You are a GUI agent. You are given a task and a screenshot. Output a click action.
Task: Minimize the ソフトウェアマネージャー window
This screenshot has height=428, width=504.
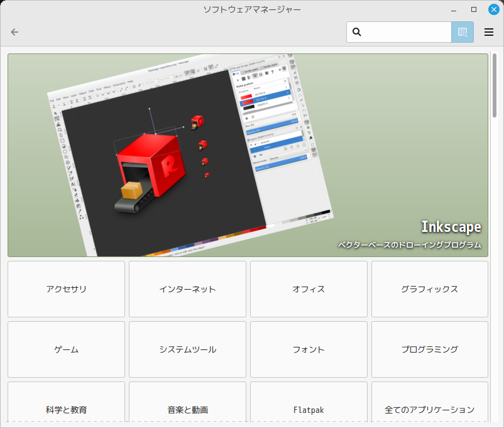pyautogui.click(x=454, y=9)
